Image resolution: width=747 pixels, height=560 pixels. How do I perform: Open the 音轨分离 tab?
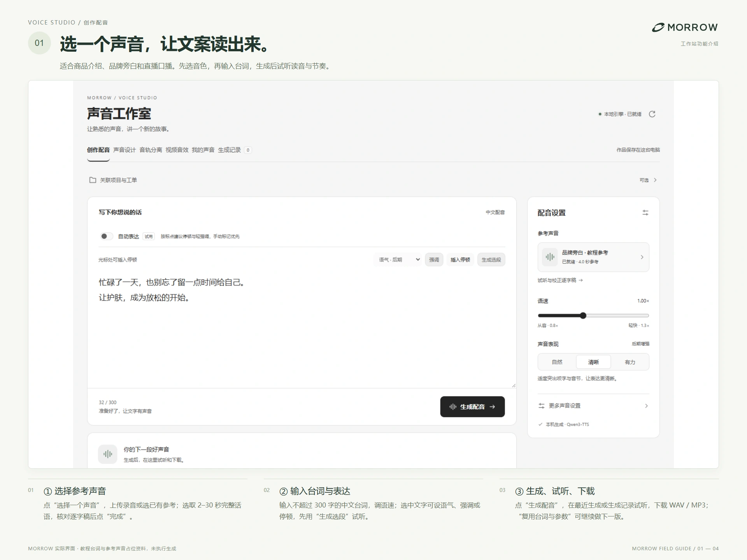151,150
